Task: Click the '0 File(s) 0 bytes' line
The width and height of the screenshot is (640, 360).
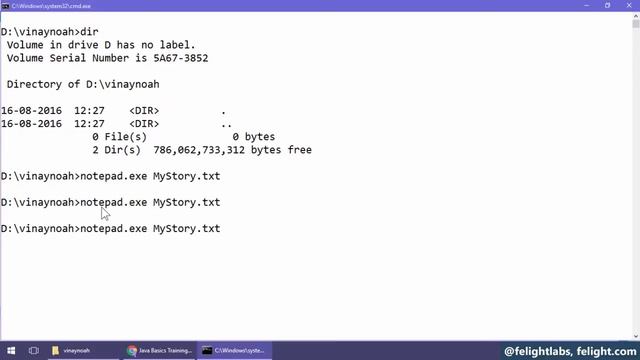Action: tap(184, 137)
